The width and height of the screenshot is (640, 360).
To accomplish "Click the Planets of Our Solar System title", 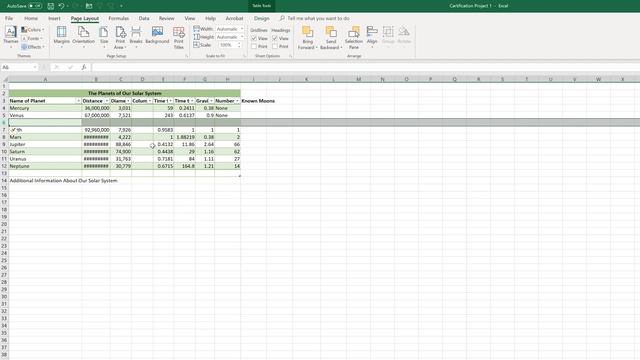I will [x=125, y=93].
